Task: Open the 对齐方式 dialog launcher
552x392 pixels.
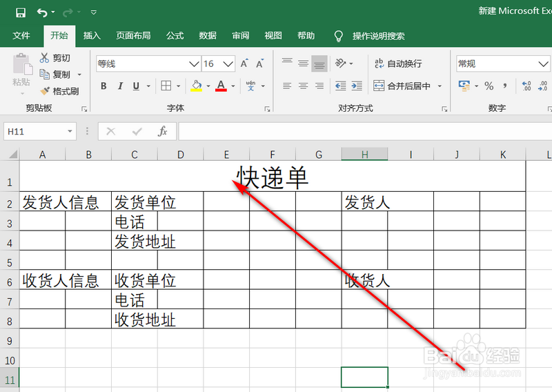Action: click(444, 109)
